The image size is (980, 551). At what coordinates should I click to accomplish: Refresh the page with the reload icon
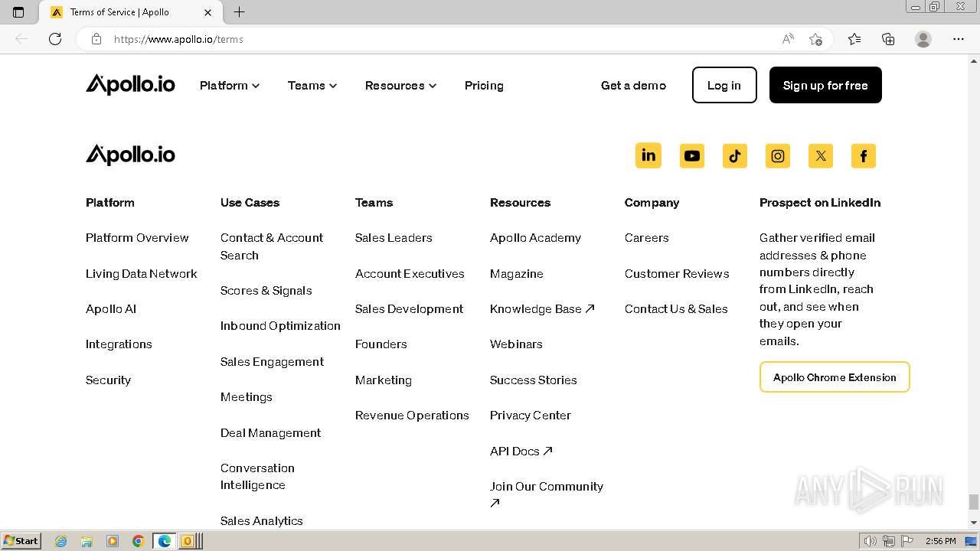[x=55, y=39]
